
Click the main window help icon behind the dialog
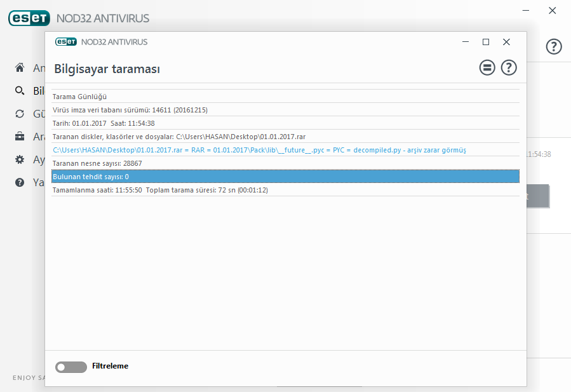click(554, 46)
